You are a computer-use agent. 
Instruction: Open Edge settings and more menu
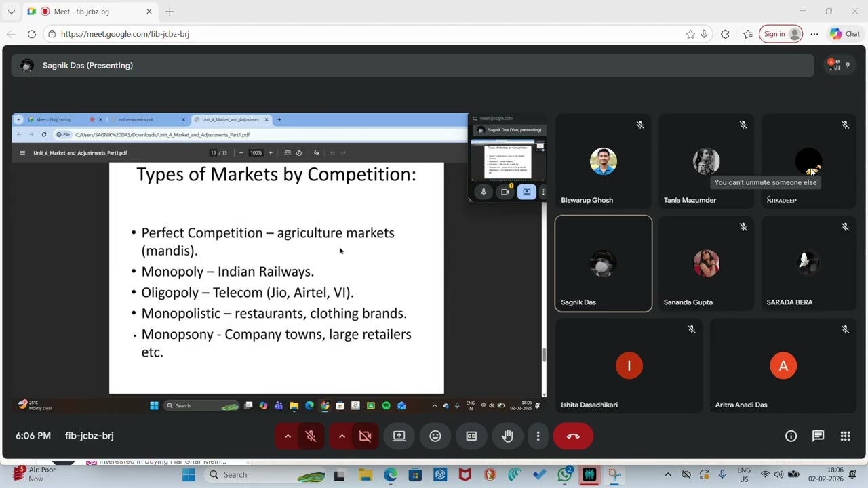click(x=814, y=34)
